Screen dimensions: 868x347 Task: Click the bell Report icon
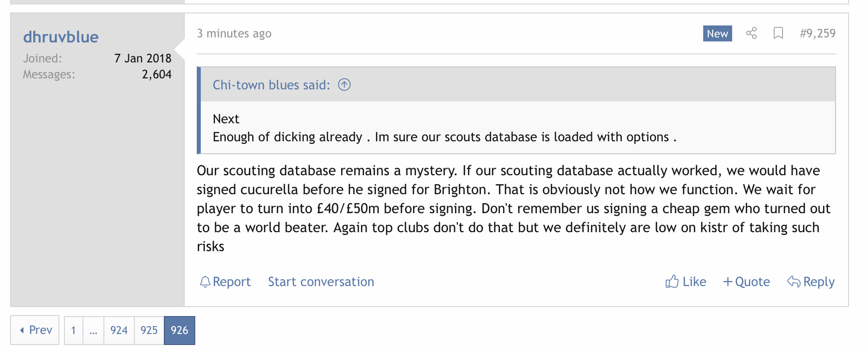pyautogui.click(x=205, y=282)
